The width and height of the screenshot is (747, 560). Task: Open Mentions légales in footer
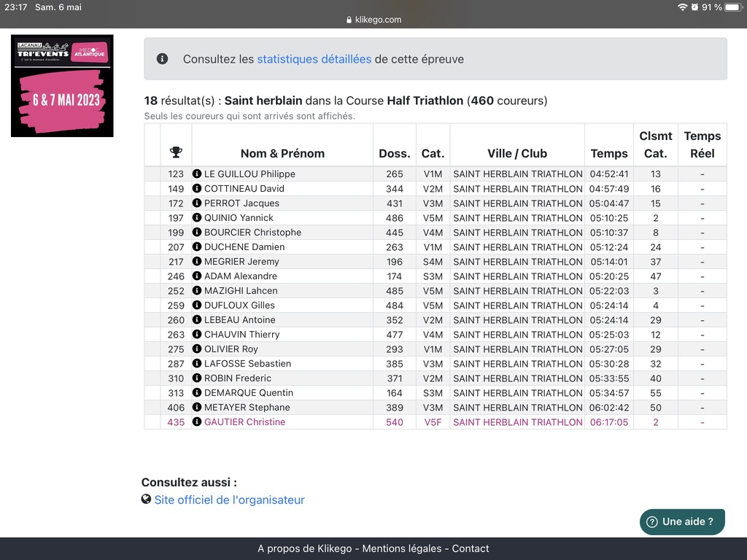tap(402, 548)
